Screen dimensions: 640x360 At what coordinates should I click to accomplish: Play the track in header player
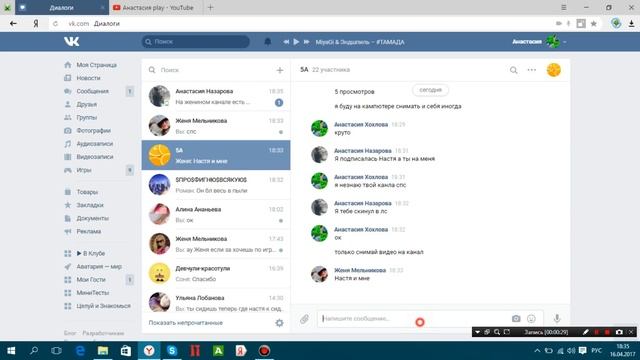(296, 42)
